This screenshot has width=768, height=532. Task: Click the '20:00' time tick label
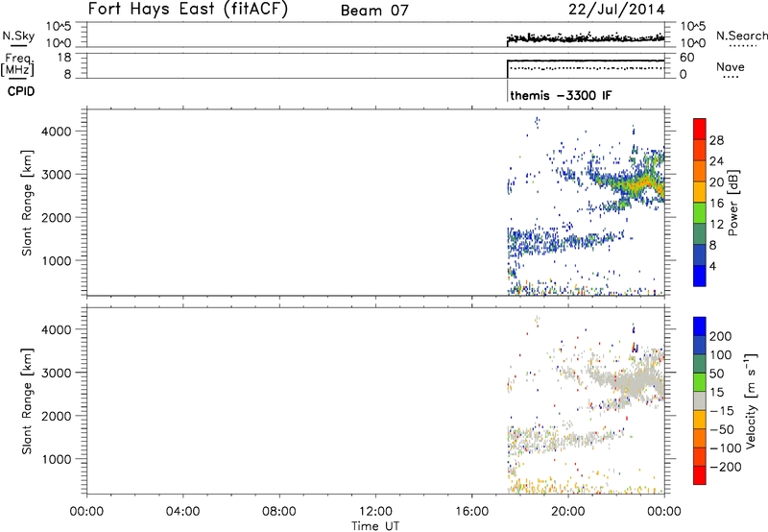coord(568,512)
